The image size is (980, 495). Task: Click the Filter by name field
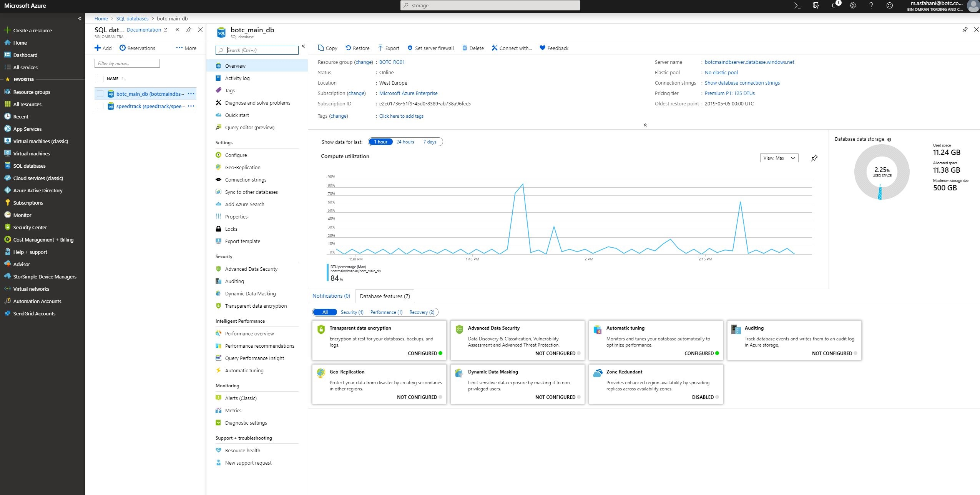(127, 63)
